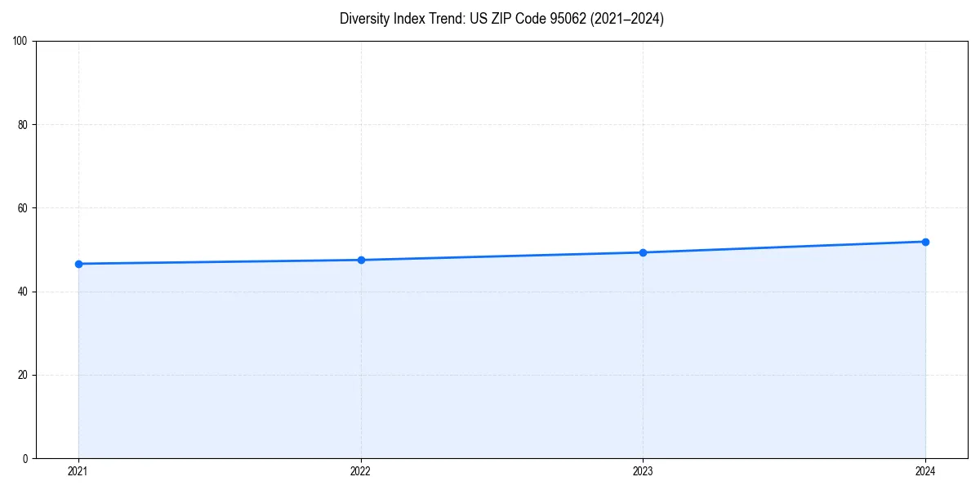
Task: Click the trend line between 2021 and 2022
Action: click(x=219, y=261)
